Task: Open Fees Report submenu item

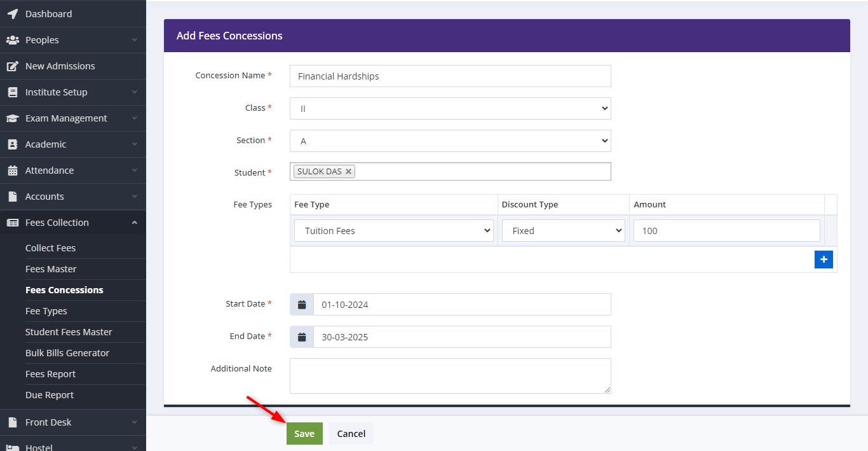Action: (x=50, y=374)
